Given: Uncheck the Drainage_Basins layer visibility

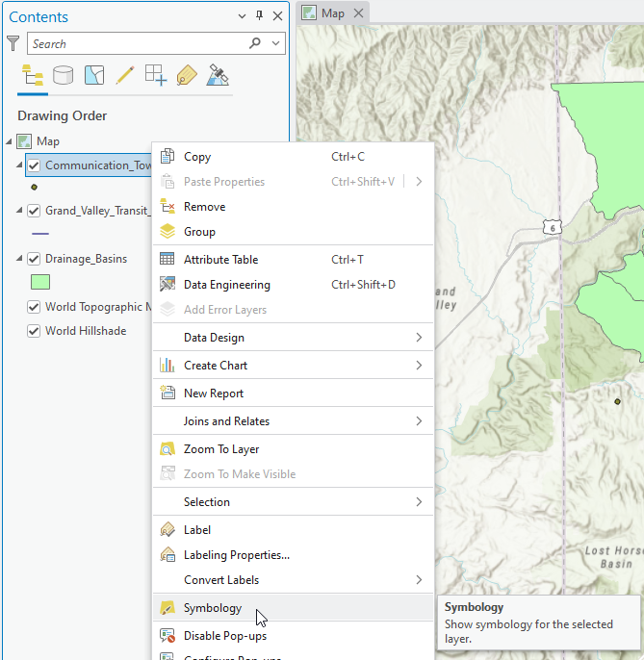Looking at the screenshot, I should click(x=34, y=259).
